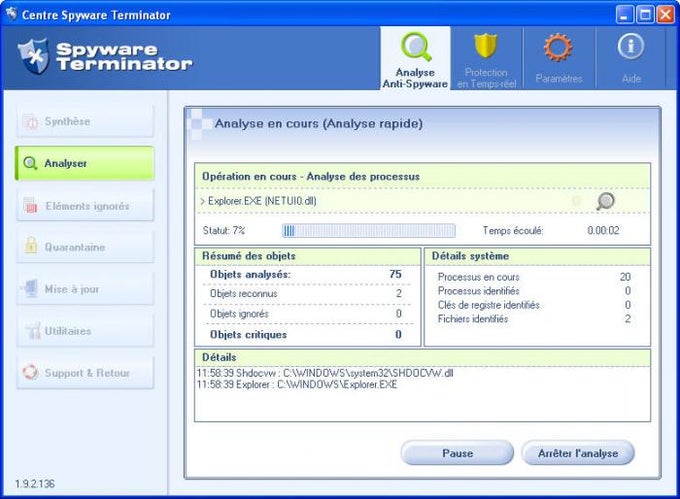Screen dimensions: 680x499
Task: Click the Eléments ignorés list icon
Action: (30, 205)
